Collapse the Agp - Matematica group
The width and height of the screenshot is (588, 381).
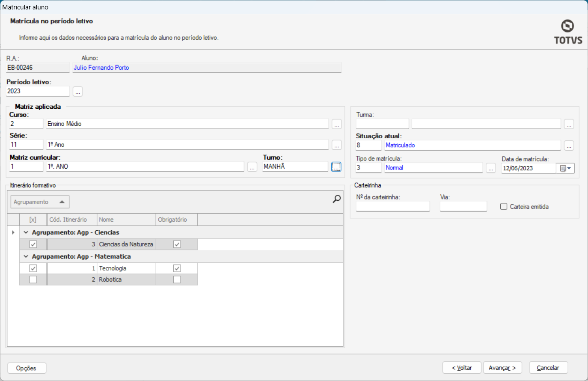click(x=26, y=256)
